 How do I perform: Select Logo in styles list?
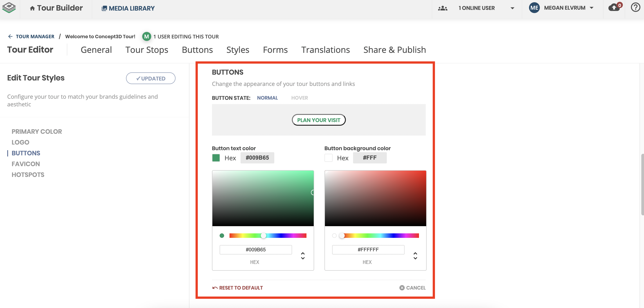(x=20, y=142)
